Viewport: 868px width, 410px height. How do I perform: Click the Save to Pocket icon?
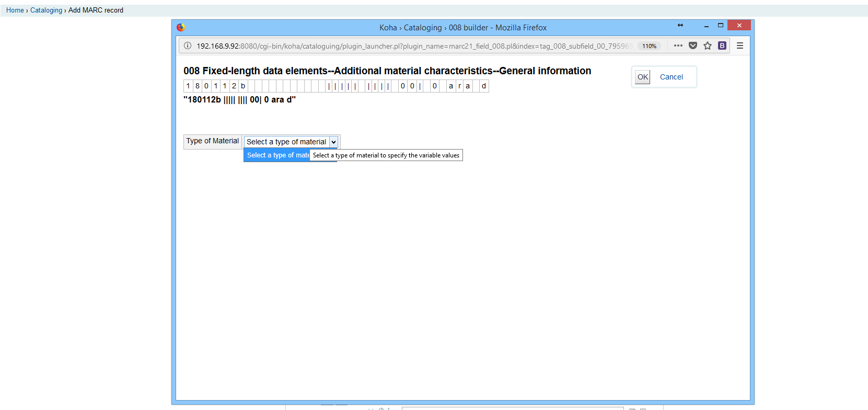[693, 46]
